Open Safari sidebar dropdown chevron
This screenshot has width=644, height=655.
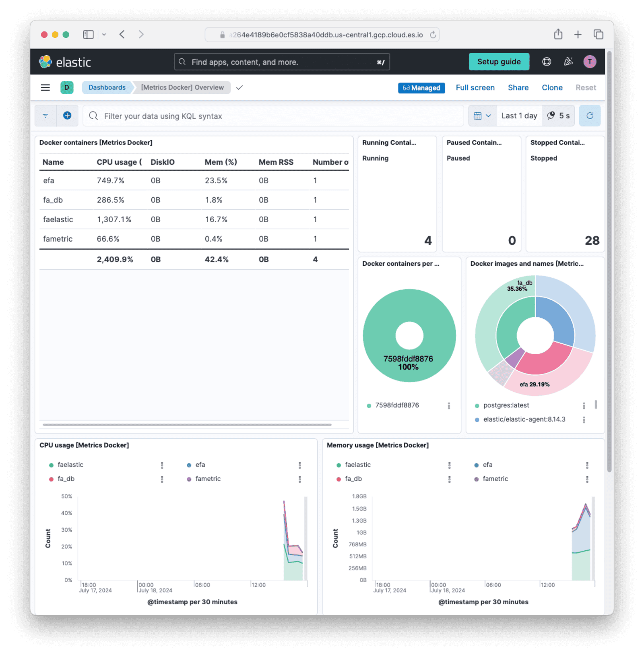click(104, 35)
